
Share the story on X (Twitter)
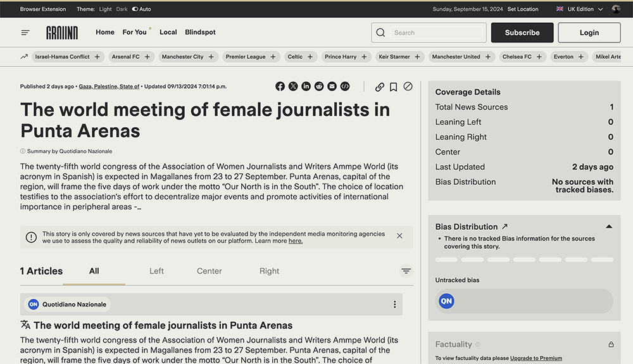[x=293, y=87]
